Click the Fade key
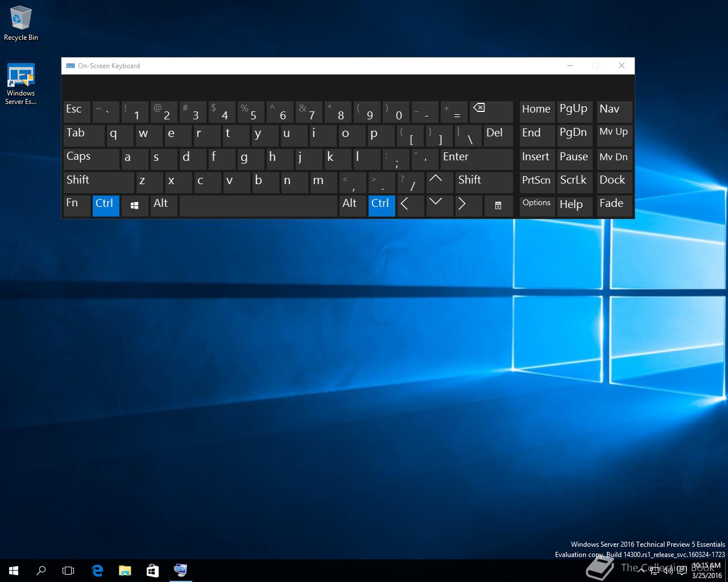This screenshot has width=728, height=582. 614,206
